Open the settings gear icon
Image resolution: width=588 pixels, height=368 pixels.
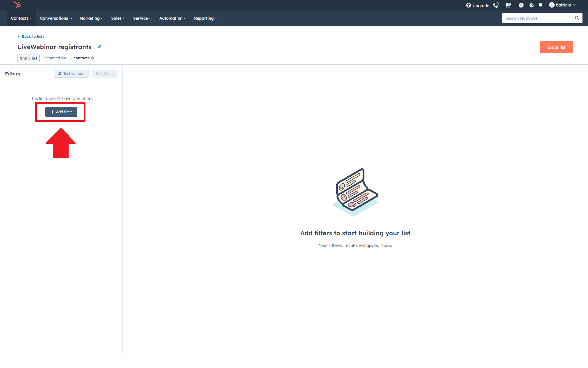[531, 5]
